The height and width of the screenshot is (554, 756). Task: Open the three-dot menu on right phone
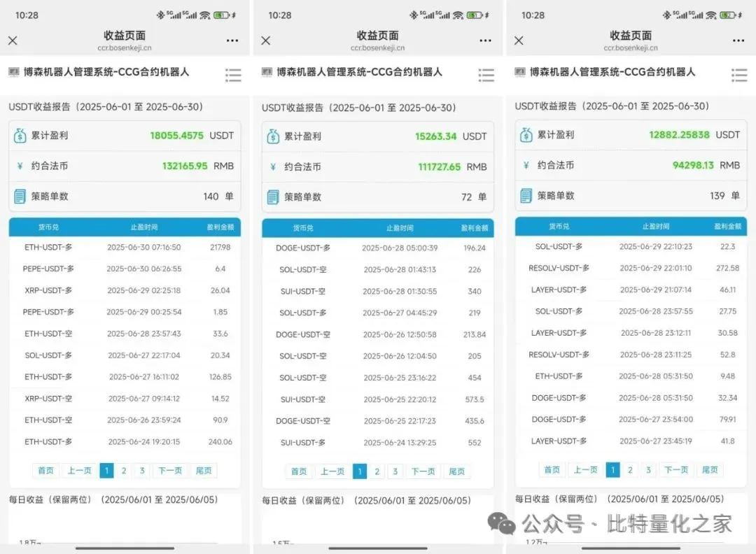coord(738,41)
